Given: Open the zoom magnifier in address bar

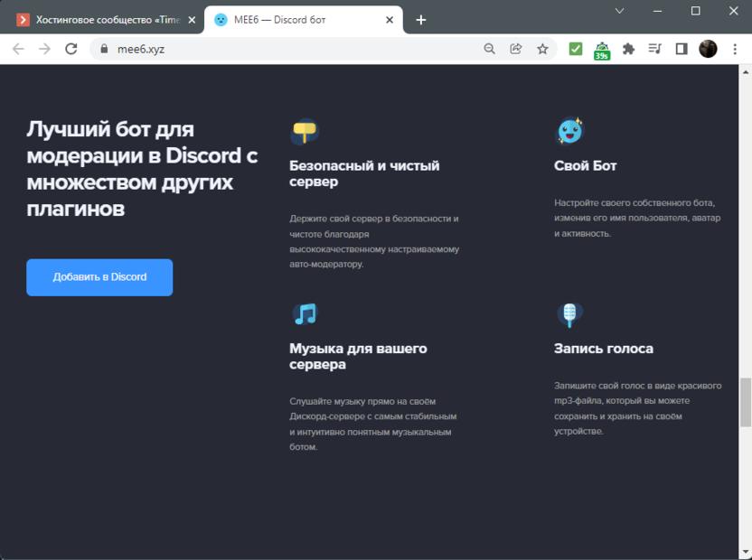Looking at the screenshot, I should click(489, 49).
